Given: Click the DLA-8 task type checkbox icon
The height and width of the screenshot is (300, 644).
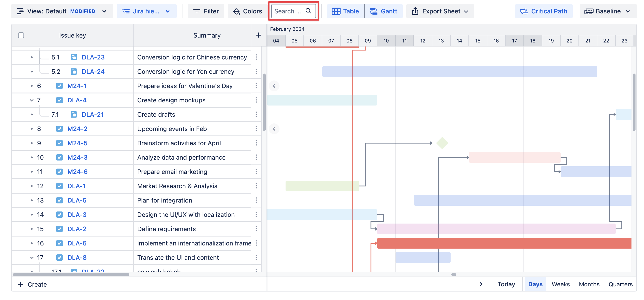Looking at the screenshot, I should [59, 258].
